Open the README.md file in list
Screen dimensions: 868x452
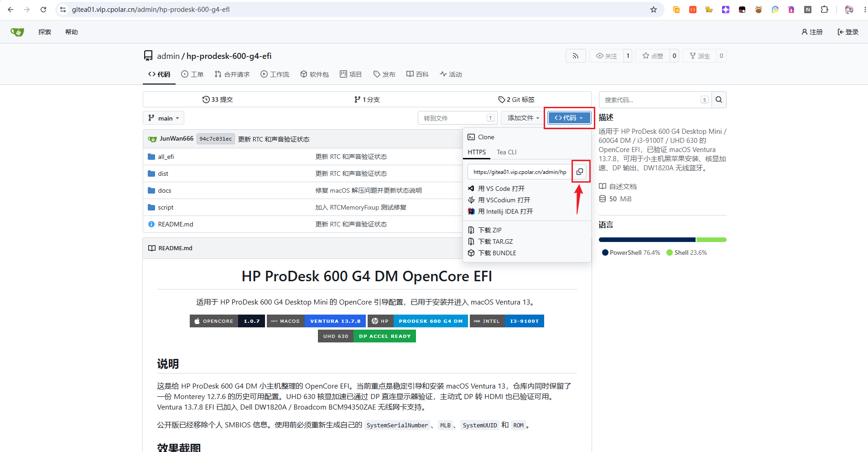tap(176, 224)
